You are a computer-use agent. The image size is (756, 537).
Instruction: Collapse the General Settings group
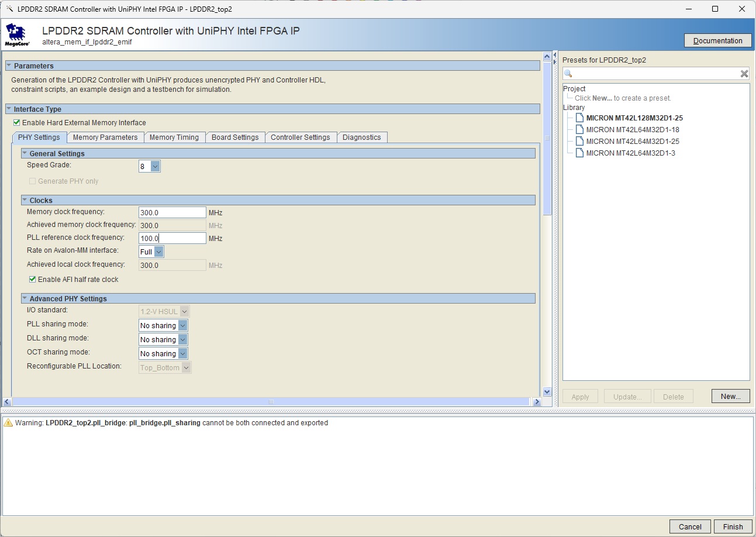click(x=25, y=154)
